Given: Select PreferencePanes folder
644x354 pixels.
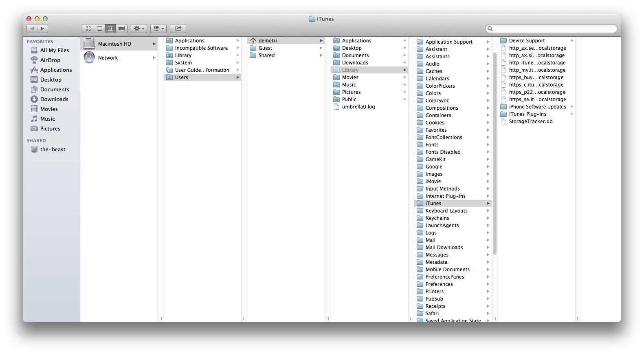Looking at the screenshot, I should point(453,277).
